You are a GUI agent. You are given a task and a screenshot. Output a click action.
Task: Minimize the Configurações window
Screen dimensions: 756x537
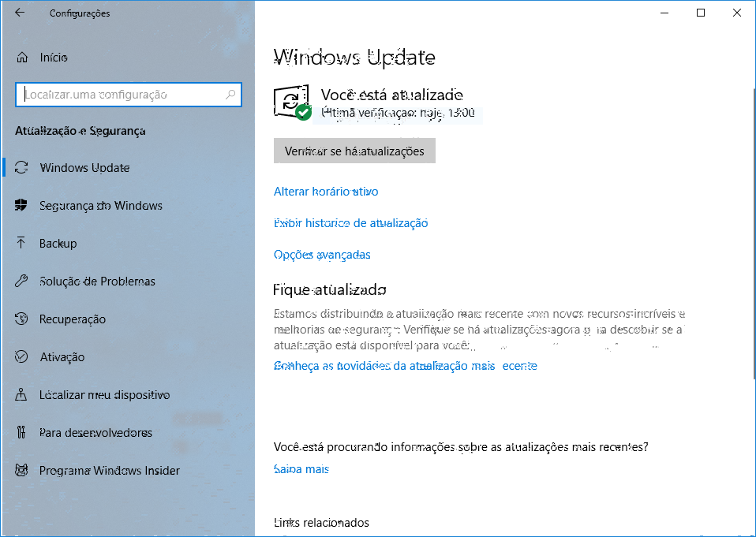(665, 13)
